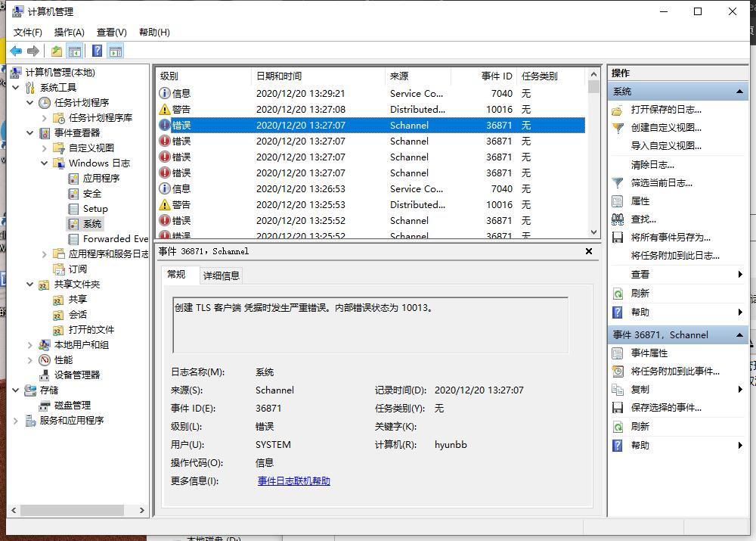Select the 警告 event at 13:27:08
Screen dimensions: 756x541
[x=371, y=110]
